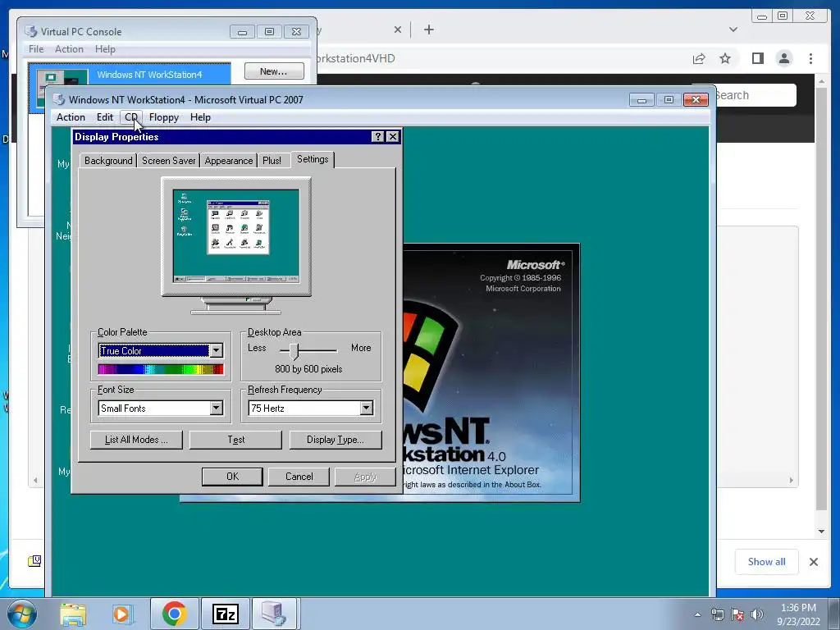
Task: Open 7-Zip from taskbar
Action: point(225,614)
